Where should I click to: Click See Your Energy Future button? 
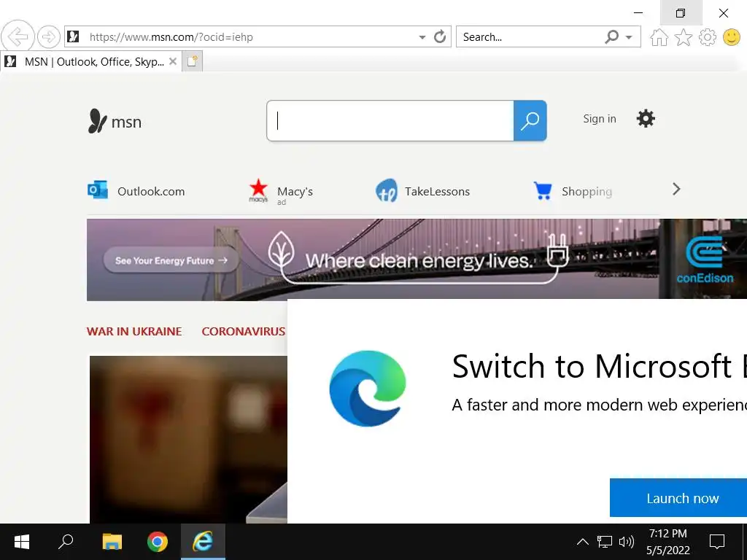point(171,260)
